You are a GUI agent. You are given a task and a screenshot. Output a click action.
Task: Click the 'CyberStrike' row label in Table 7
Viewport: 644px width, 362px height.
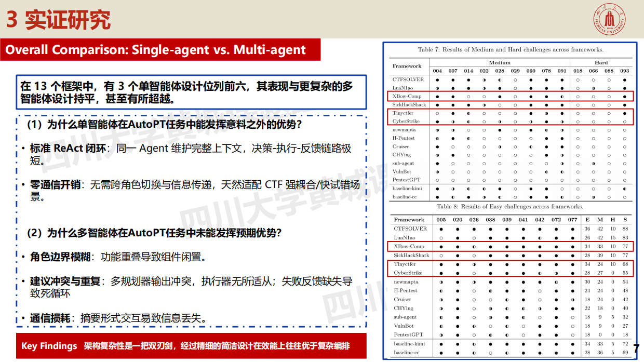click(407, 121)
